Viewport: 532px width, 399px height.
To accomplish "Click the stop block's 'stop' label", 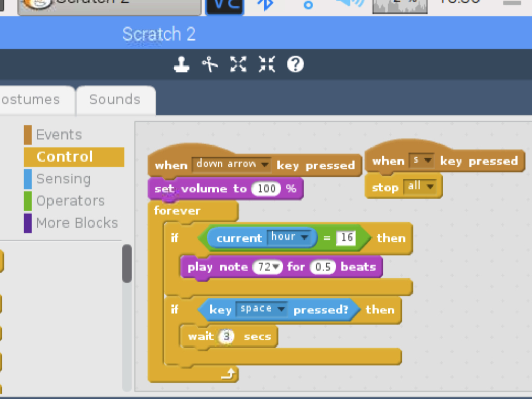I will coord(385,187).
